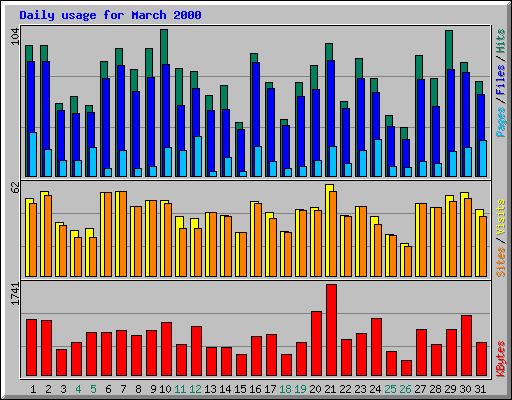Click the 62 middle chart axis value
The height and width of the screenshot is (400, 512).
pos(15,188)
